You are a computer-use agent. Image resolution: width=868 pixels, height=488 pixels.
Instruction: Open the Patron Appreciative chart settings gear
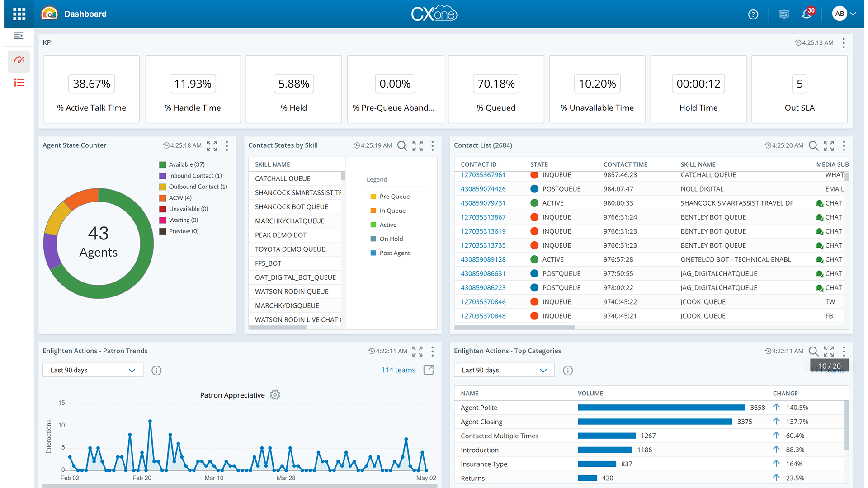pyautogui.click(x=275, y=394)
